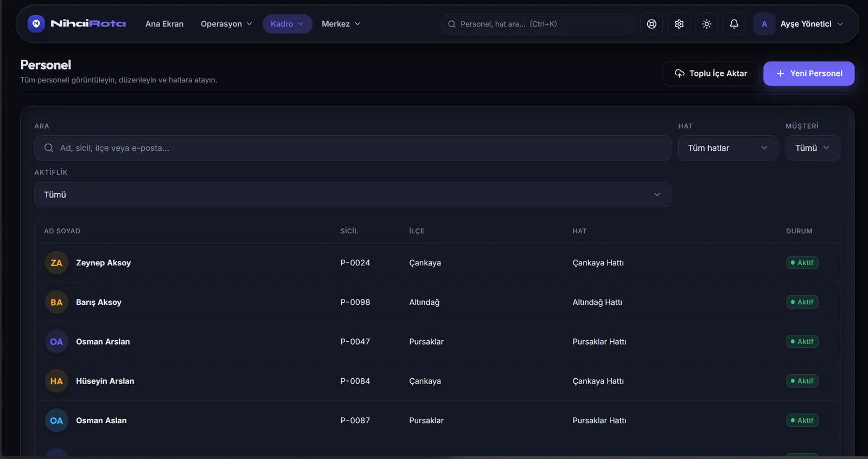Sort by DURUM column header
Viewport: 868px width, 459px height.
point(799,231)
